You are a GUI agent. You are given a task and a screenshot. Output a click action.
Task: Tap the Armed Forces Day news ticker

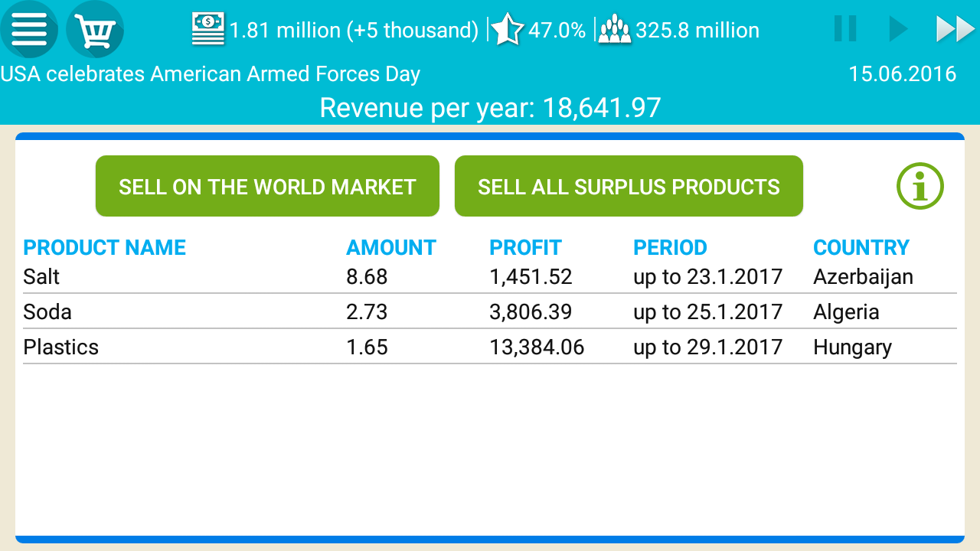[211, 74]
